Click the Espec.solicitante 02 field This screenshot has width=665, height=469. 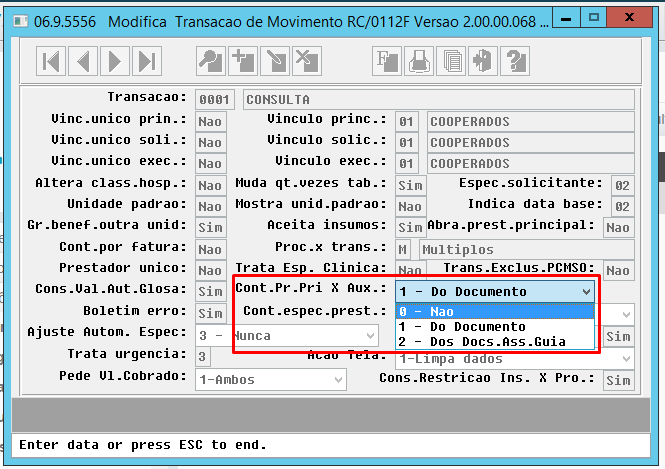623,186
